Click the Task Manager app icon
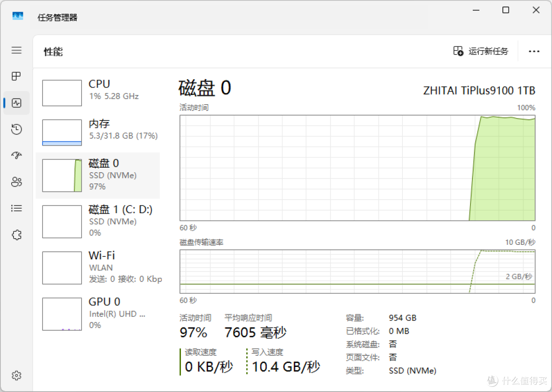The width and height of the screenshot is (552, 392). point(17,16)
